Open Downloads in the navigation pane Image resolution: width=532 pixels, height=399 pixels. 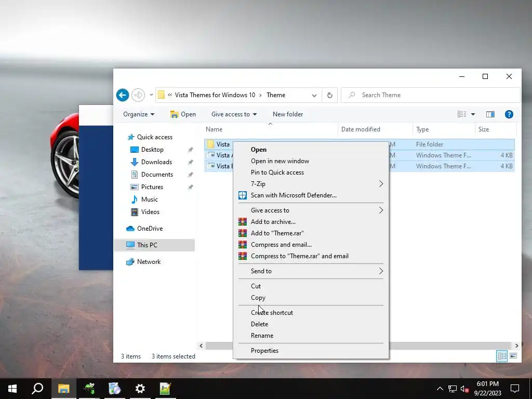[156, 162]
